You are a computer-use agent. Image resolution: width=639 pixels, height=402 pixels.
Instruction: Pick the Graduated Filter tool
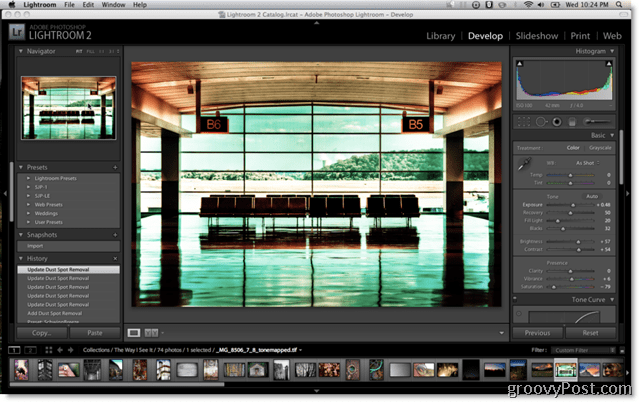click(x=572, y=121)
